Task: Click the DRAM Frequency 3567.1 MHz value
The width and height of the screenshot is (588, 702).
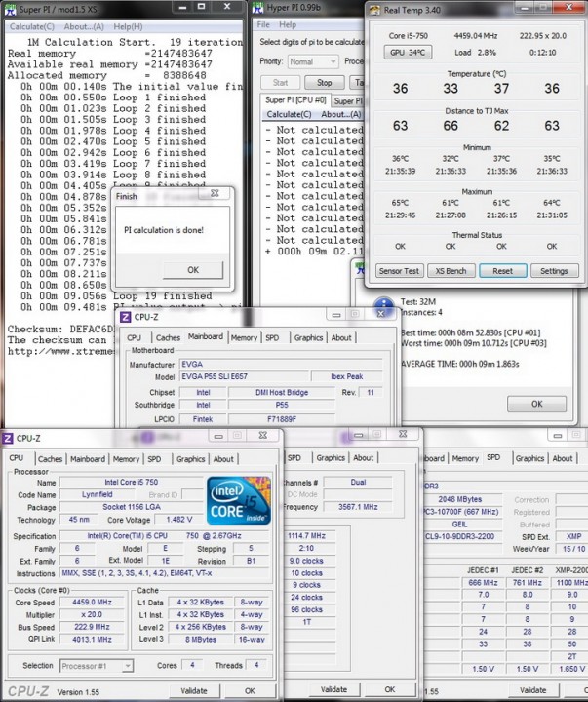Action: point(358,507)
